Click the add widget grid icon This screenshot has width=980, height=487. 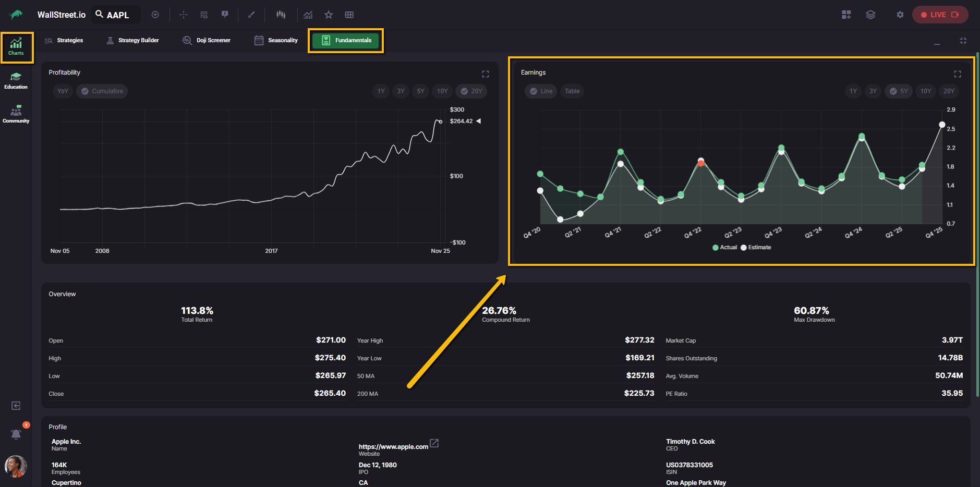846,15
